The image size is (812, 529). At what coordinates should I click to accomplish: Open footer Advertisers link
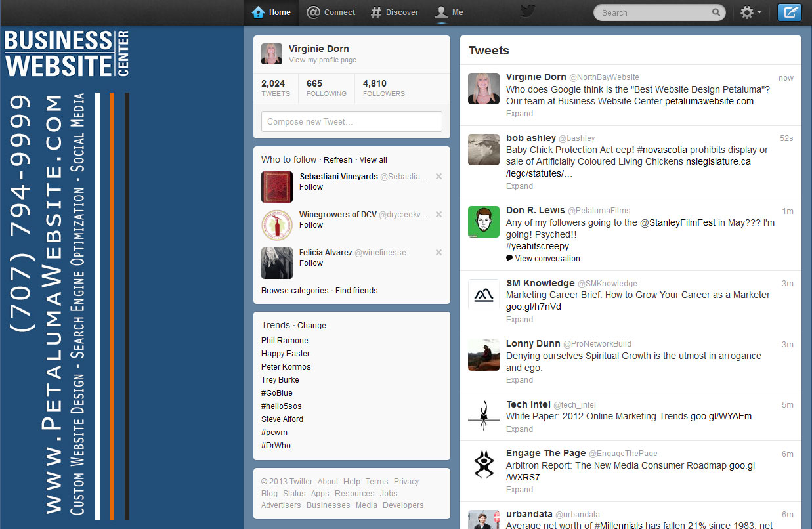coord(281,505)
